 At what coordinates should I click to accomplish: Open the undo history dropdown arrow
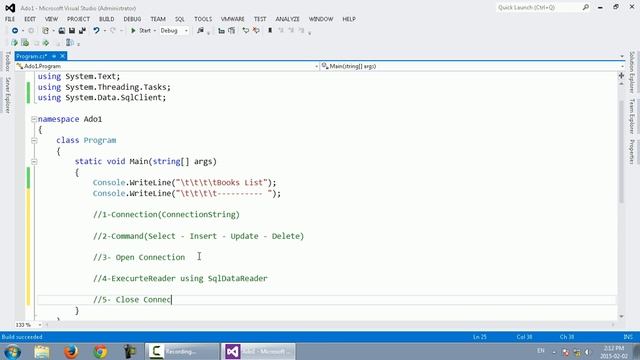tap(105, 31)
